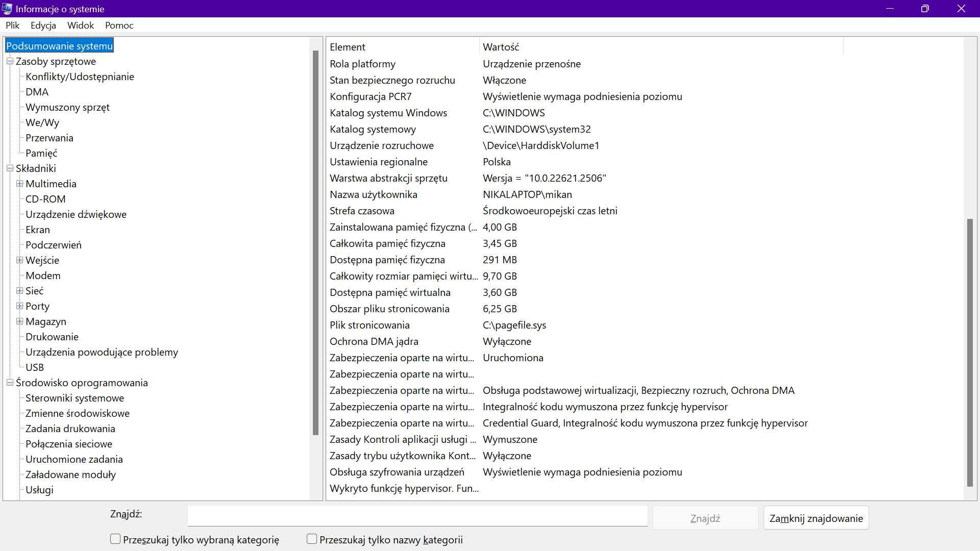Select Zadania drukowania tree item
Viewport: 980px width, 551px height.
click(x=70, y=429)
